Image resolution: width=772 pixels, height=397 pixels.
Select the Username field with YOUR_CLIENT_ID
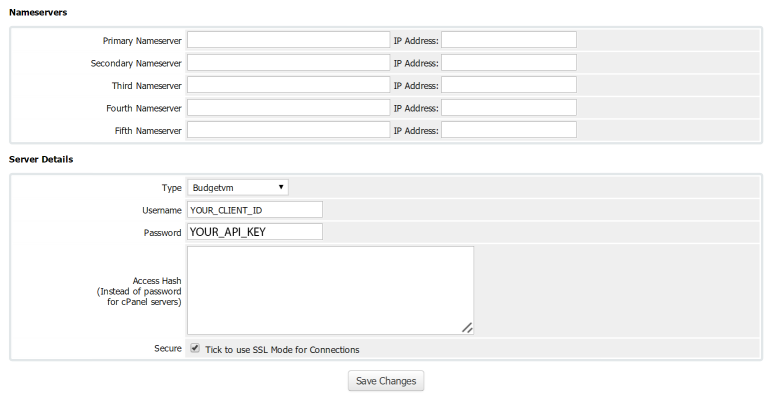[255, 210]
